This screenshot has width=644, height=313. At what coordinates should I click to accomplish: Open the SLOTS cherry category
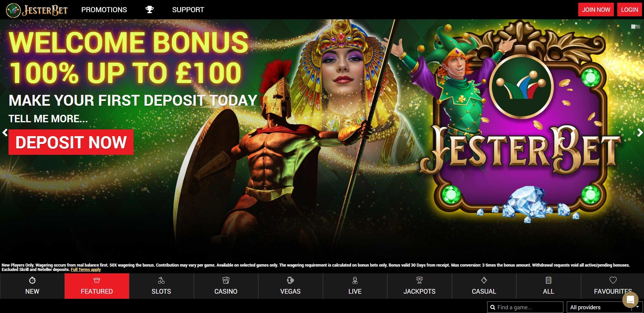(161, 286)
